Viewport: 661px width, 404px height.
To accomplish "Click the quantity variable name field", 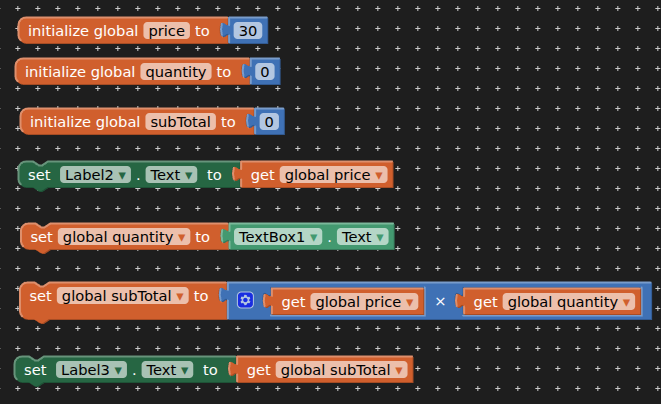I will pyautogui.click(x=176, y=72).
